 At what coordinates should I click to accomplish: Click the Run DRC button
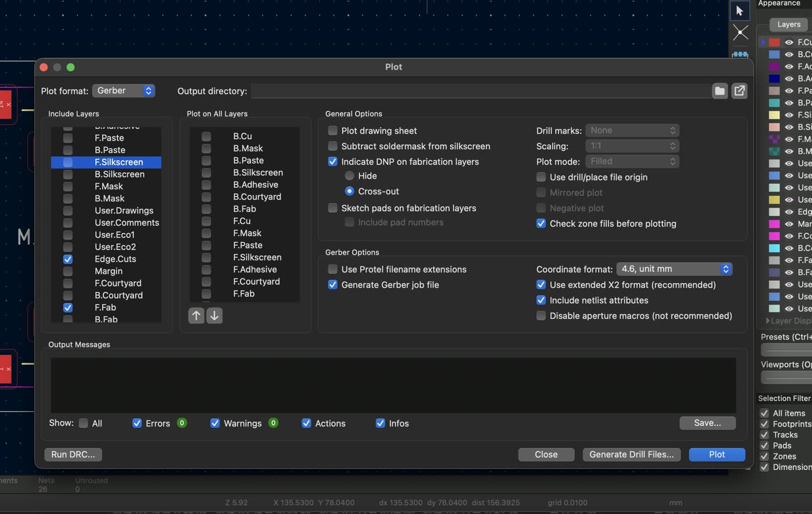pos(72,454)
